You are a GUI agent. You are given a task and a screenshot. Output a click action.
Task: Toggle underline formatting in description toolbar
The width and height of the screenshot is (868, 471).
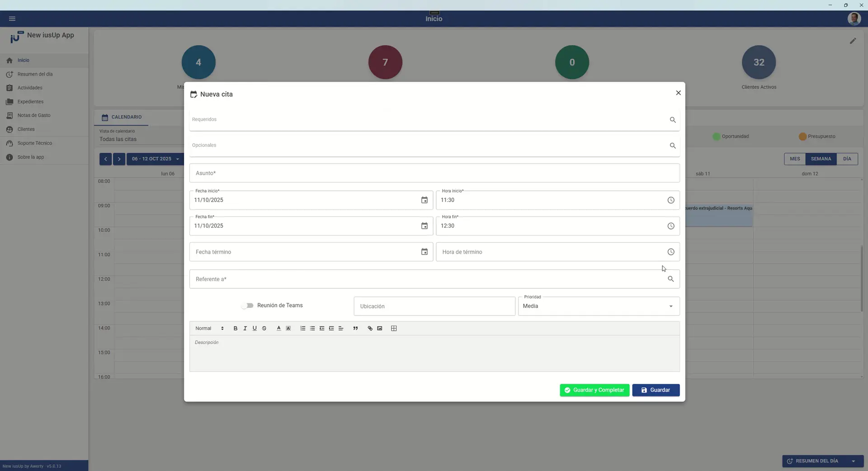point(255,329)
